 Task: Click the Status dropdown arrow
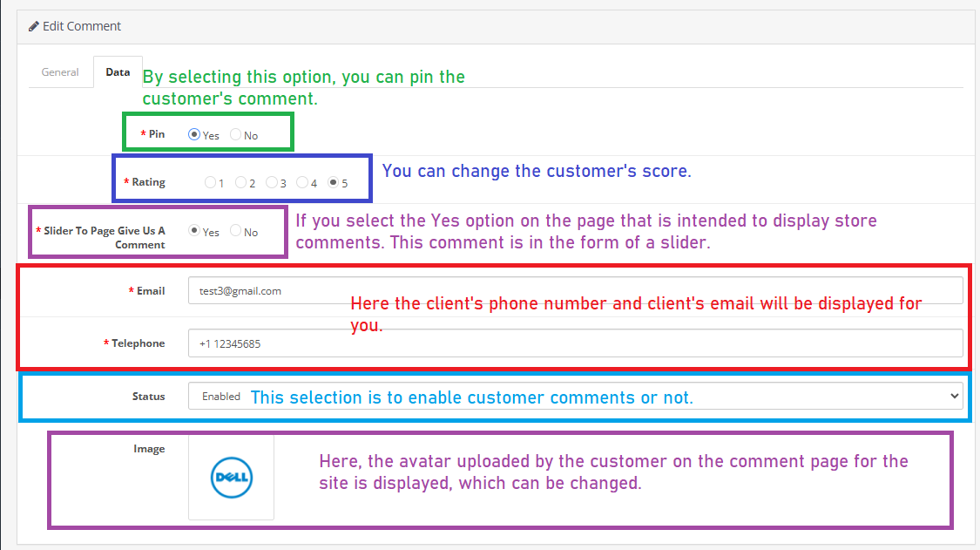pyautogui.click(x=950, y=397)
